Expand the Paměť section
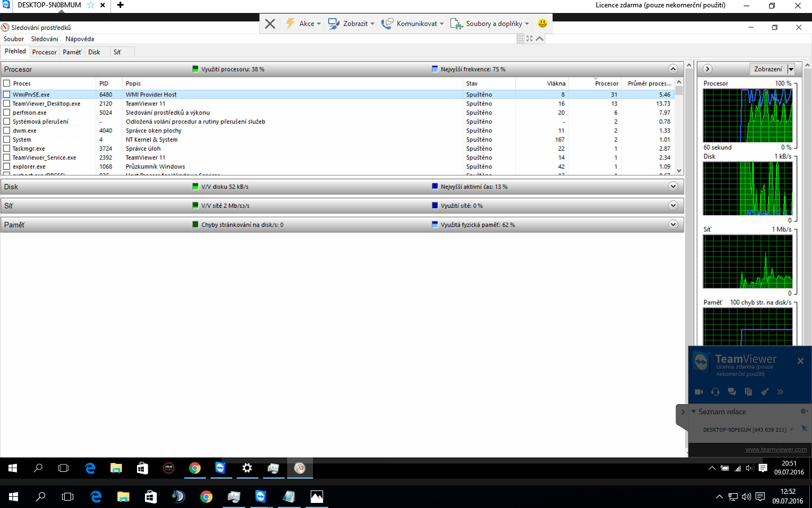The width and height of the screenshot is (812, 508). click(673, 225)
